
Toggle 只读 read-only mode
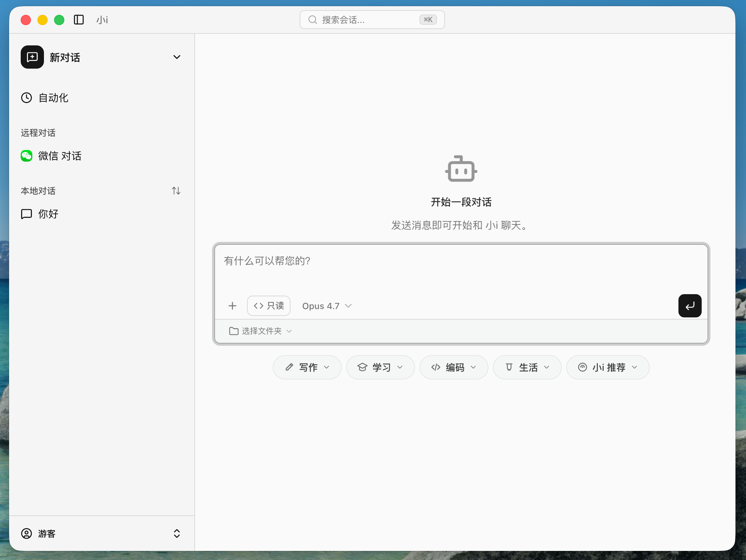tap(268, 306)
